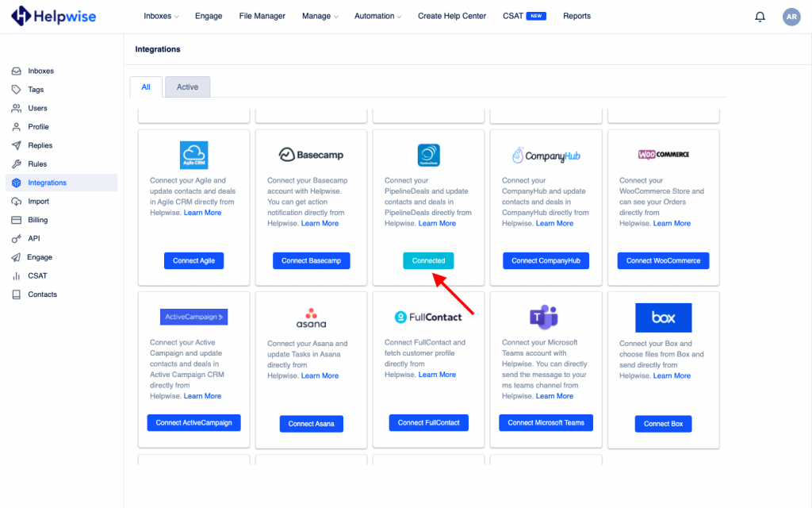
Task: Click the Connect CompanyHub button
Action: 546,260
